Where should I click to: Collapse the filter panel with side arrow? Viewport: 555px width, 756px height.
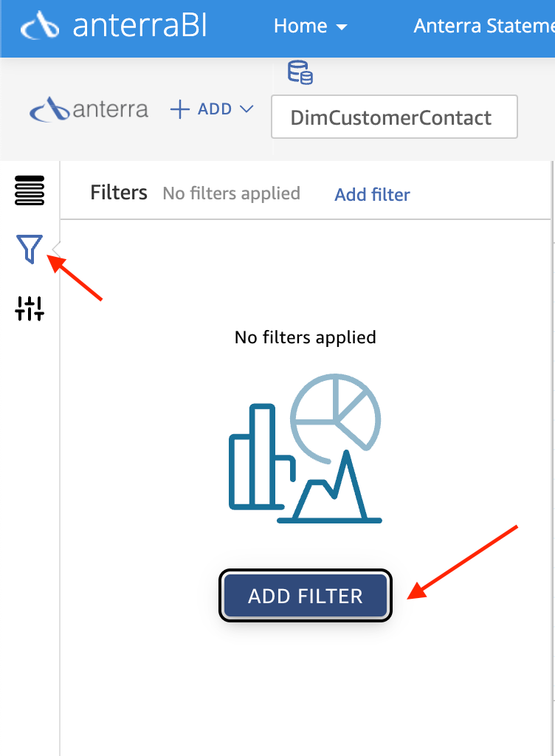click(56, 250)
